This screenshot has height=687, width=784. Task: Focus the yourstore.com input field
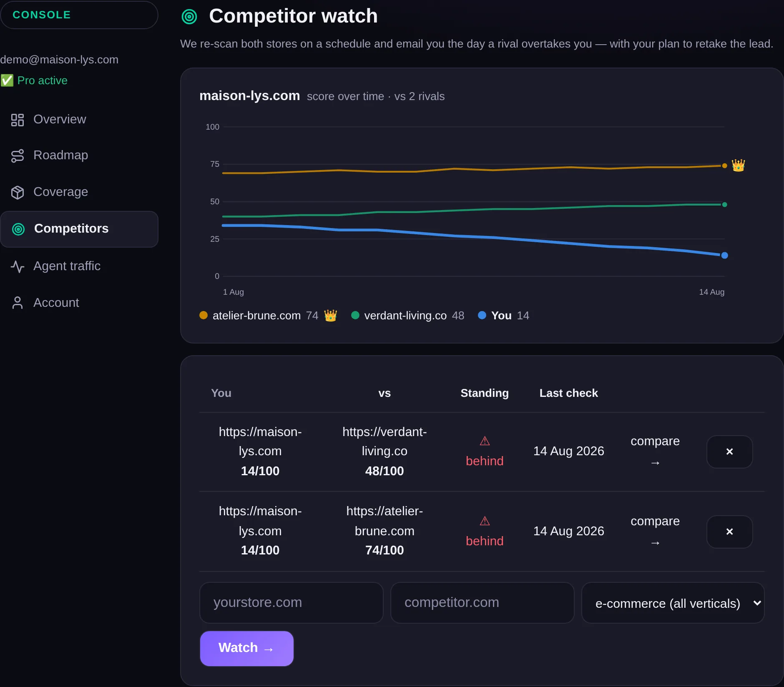tap(291, 603)
